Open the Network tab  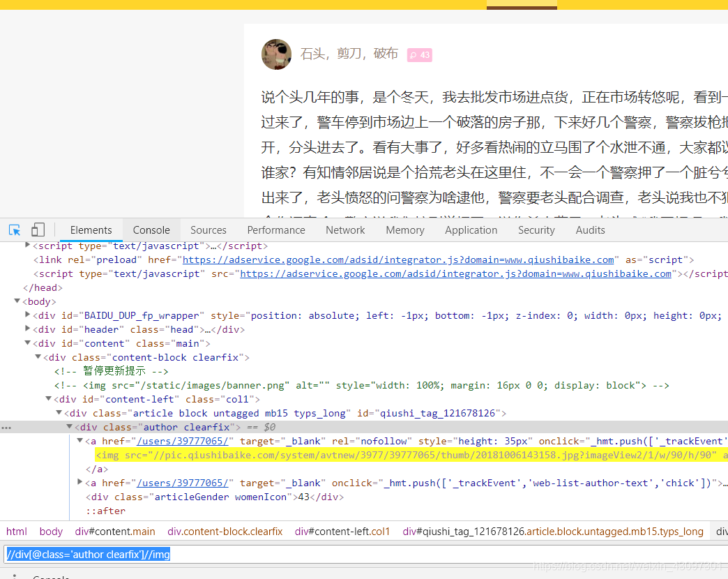[x=345, y=230]
